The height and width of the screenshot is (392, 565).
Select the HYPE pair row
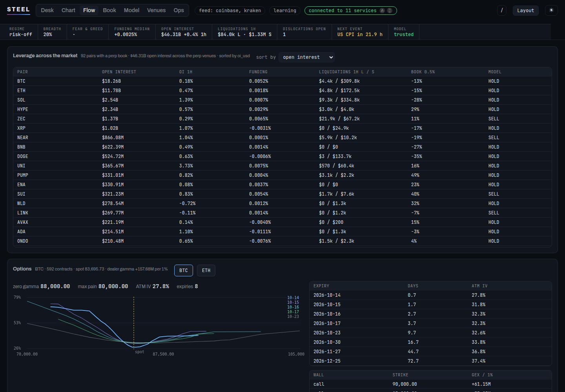tap(282, 109)
